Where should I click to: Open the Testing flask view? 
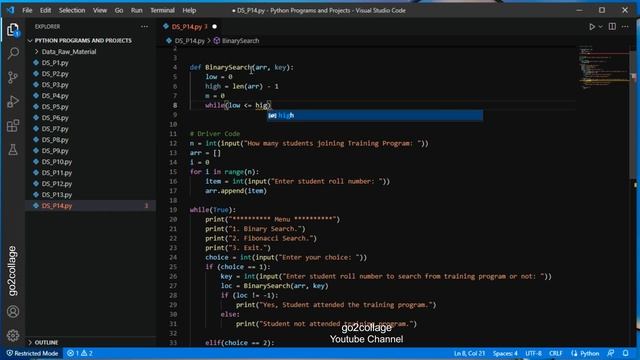coord(13,149)
